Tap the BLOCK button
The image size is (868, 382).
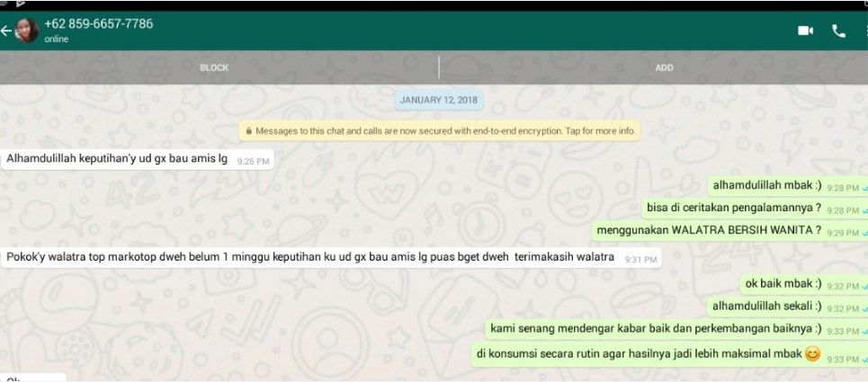(214, 67)
